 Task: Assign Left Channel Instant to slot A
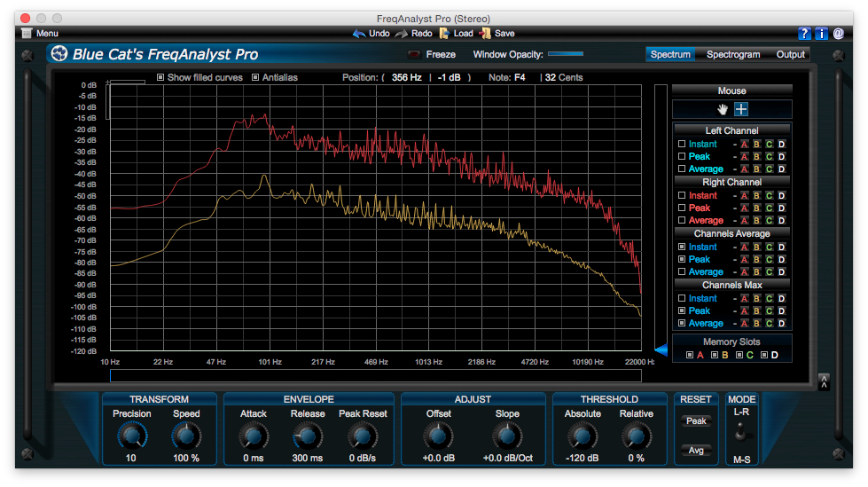click(744, 144)
